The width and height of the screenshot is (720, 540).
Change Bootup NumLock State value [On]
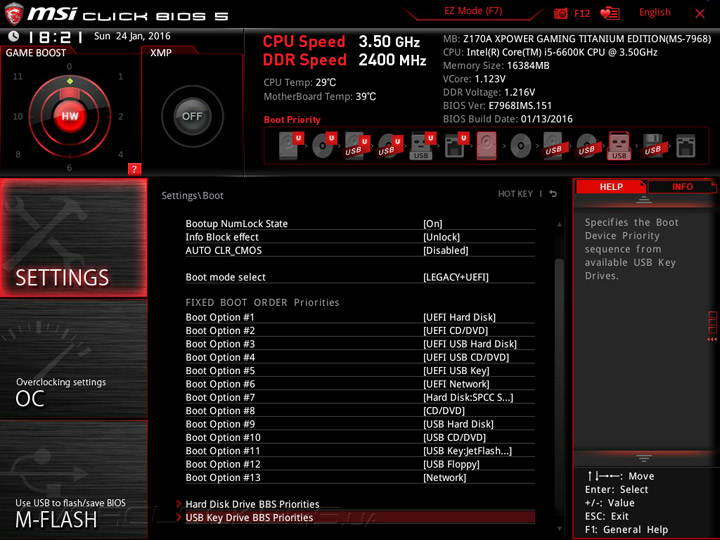(x=433, y=224)
